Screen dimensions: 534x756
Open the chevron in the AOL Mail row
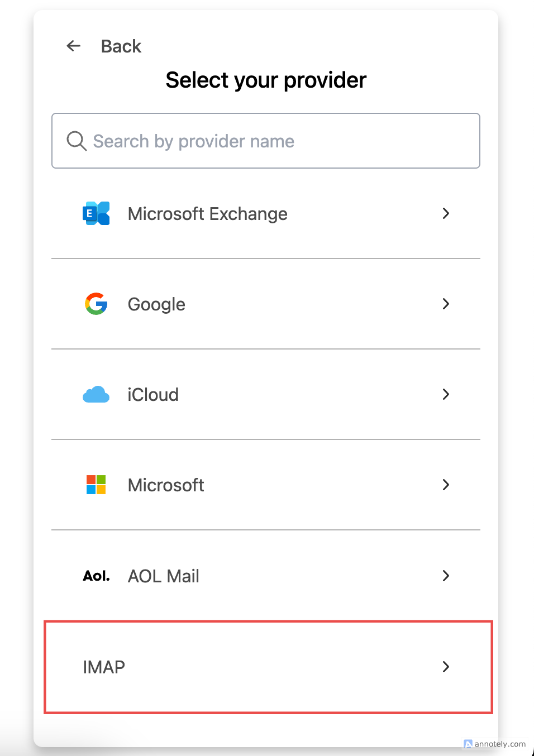446,576
